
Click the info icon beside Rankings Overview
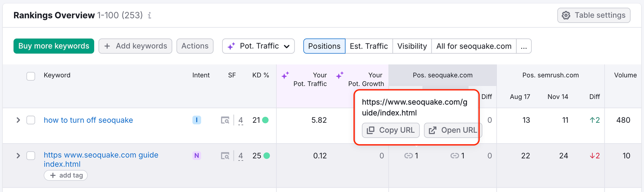click(150, 15)
